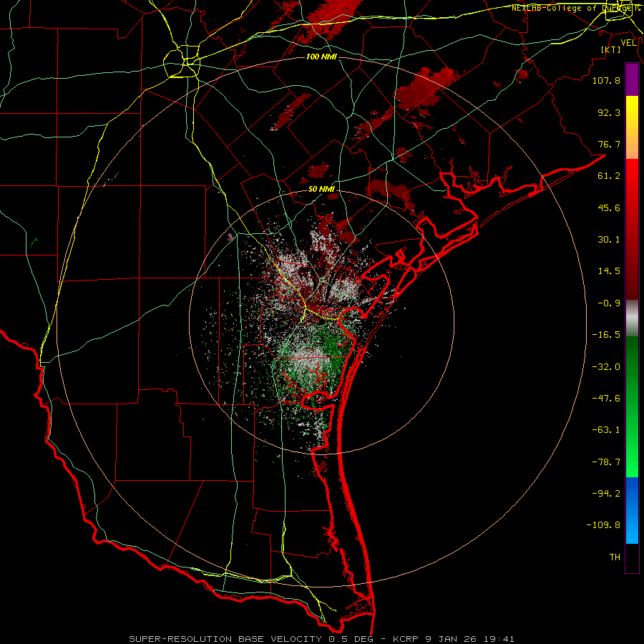644x644 pixels.
Task: Select the 30.1 velocity scale value
Action: [x=609, y=240]
